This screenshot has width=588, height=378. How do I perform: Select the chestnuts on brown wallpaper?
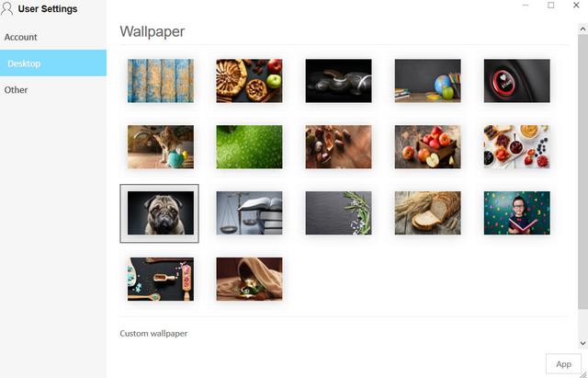(x=339, y=147)
